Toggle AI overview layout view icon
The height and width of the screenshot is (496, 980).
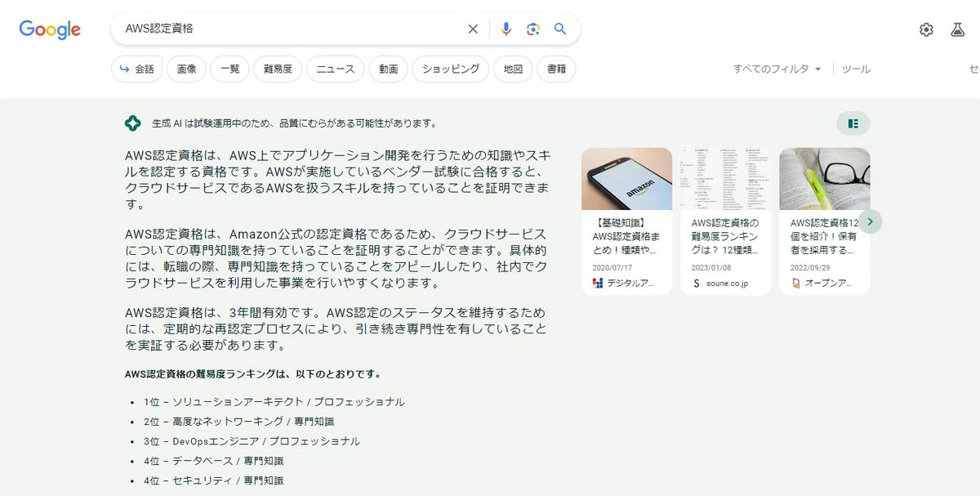(853, 123)
